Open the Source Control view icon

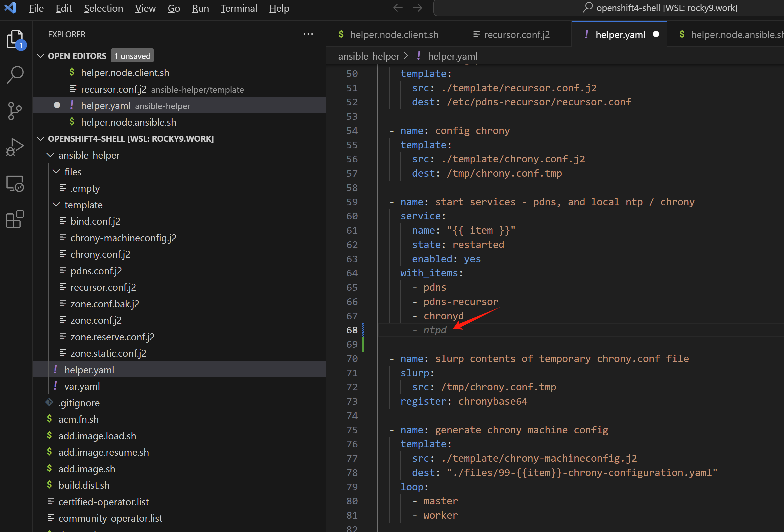click(x=15, y=111)
